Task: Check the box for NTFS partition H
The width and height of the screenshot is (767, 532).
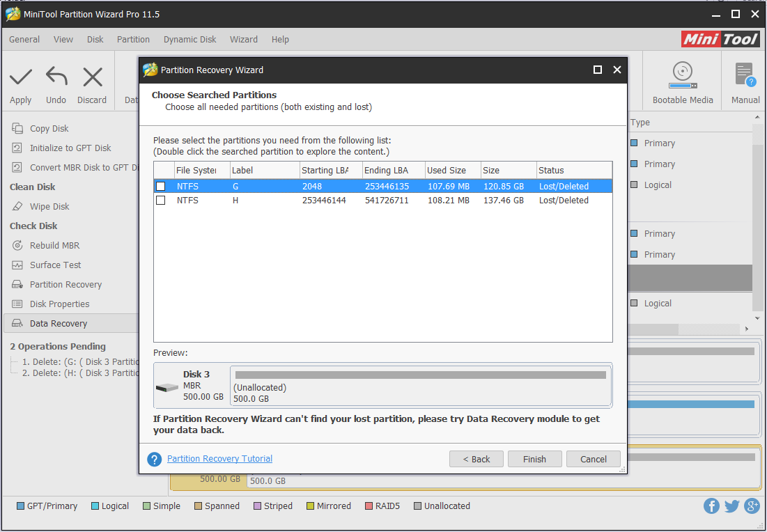Action: coord(160,201)
